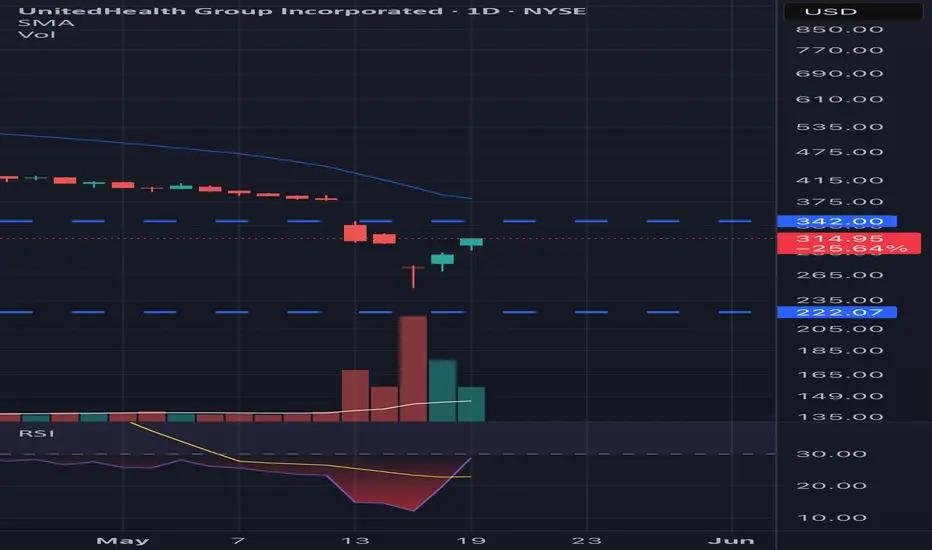Select the purple RSI line
This screenshot has width=932, height=550.
point(238,469)
